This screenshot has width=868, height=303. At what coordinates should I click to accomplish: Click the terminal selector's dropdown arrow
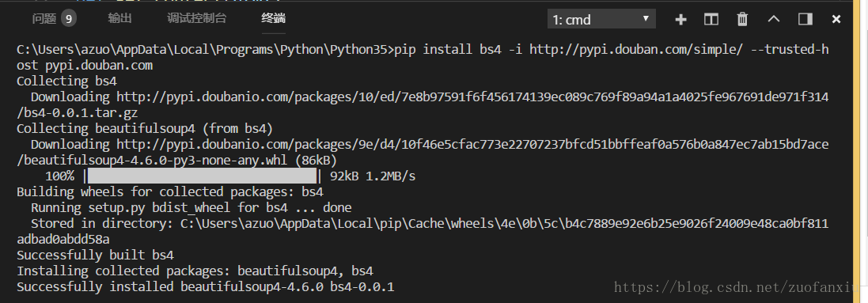click(x=646, y=19)
